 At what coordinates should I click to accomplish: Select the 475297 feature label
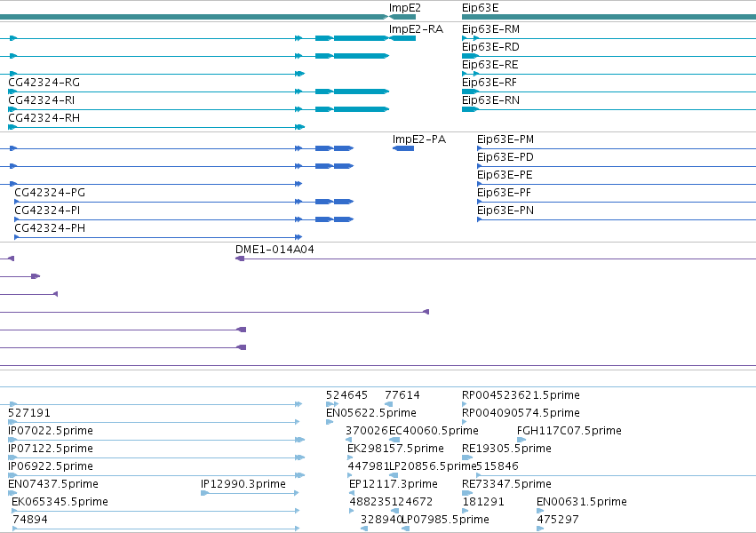pos(557,520)
